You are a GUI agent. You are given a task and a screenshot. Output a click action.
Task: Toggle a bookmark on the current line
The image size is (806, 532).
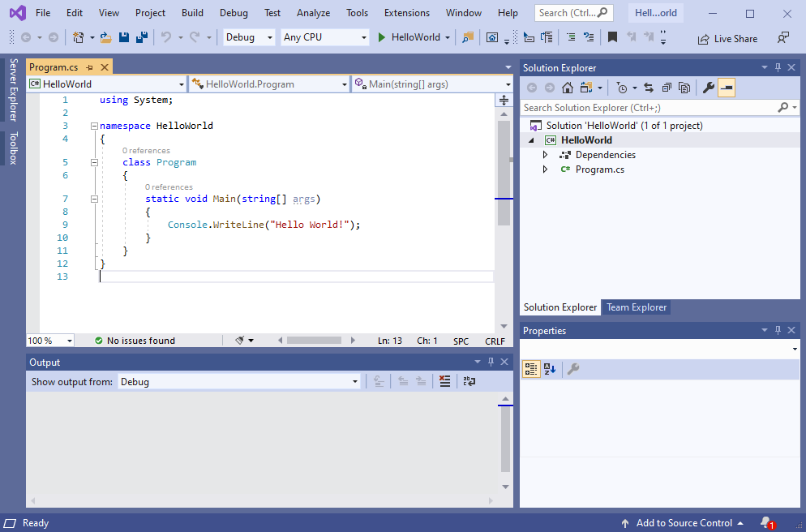click(612, 37)
